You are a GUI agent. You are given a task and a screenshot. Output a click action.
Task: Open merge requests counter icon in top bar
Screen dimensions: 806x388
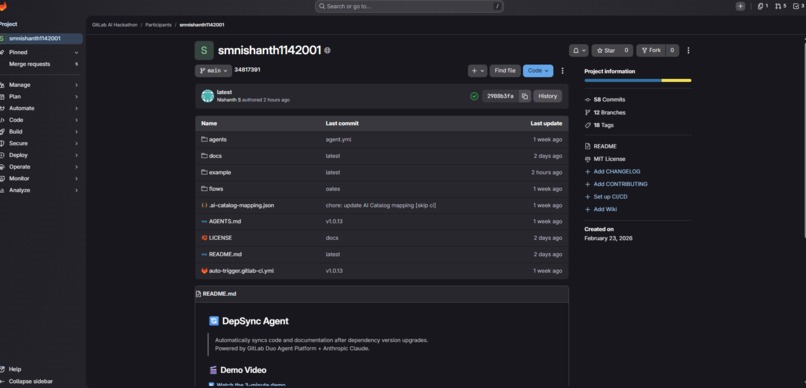780,6
